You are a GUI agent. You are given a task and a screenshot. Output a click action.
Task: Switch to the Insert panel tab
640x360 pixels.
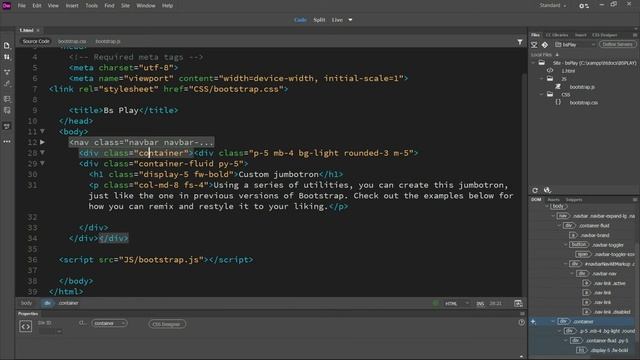click(580, 35)
